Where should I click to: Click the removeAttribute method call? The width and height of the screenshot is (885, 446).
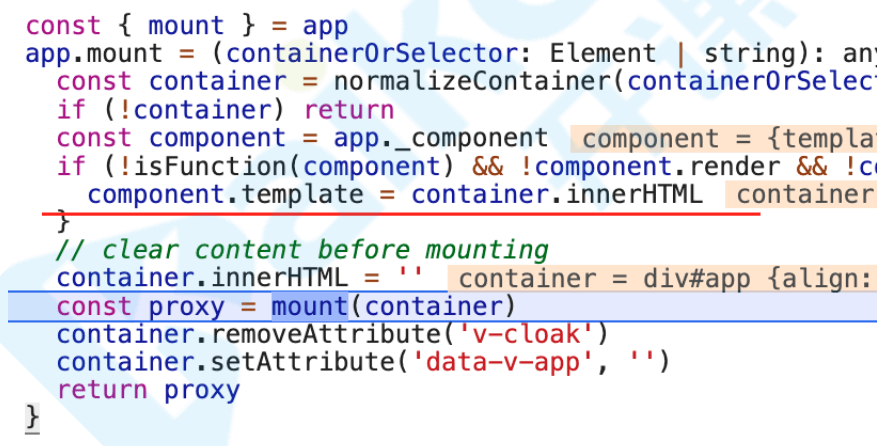point(326,334)
